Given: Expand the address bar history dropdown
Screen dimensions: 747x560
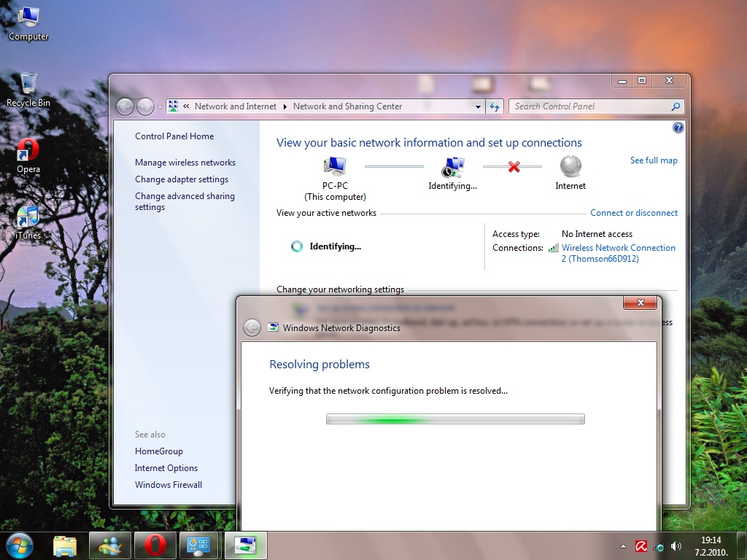Looking at the screenshot, I should click(x=479, y=106).
